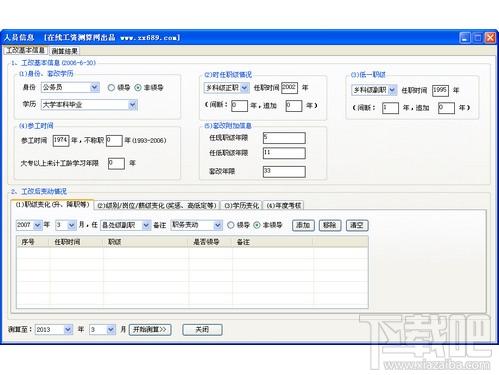499x375 pixels.
Task: Click the 清空 button
Action: 357,225
